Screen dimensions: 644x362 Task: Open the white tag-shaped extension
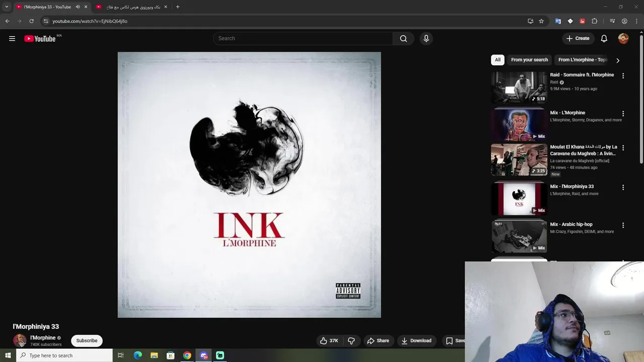point(570,21)
